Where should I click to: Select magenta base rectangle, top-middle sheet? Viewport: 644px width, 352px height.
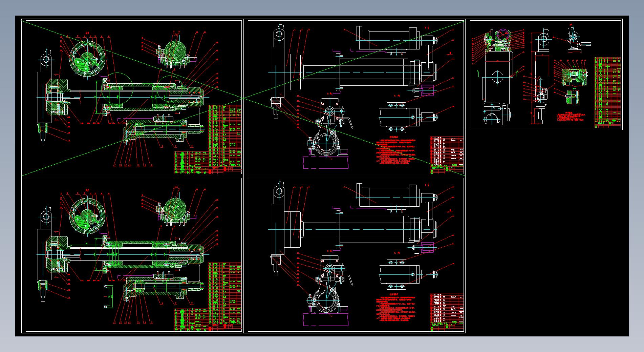click(326, 162)
